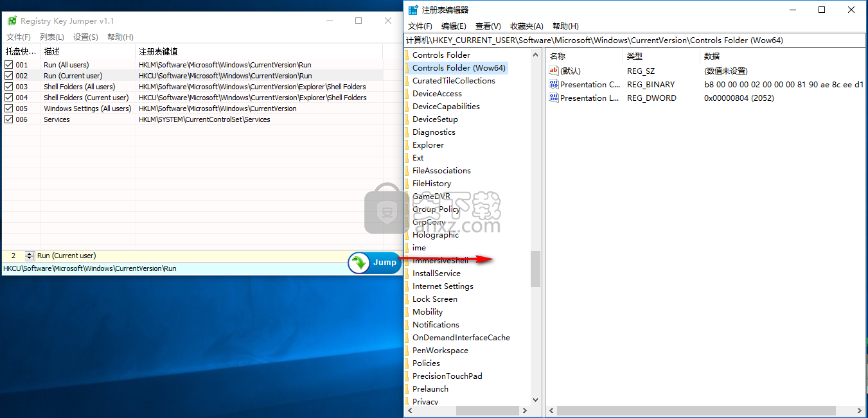Click the 注册表编辑器 title bar icon

tap(413, 10)
